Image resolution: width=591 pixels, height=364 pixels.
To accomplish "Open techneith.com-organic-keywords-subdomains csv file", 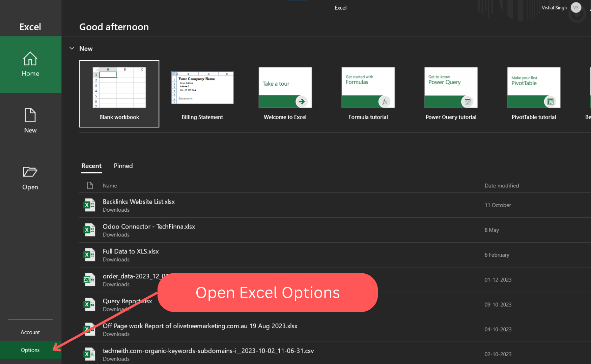I will click(335, 353).
